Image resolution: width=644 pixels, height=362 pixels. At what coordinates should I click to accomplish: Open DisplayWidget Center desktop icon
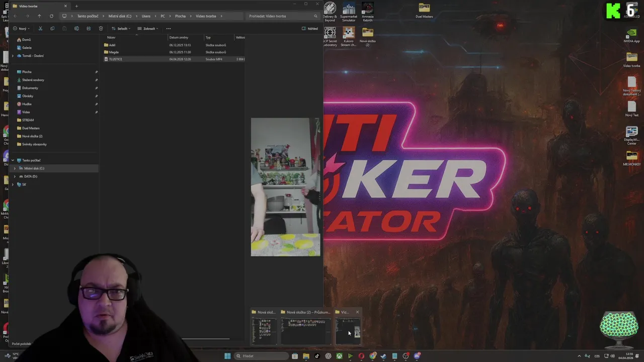click(631, 136)
